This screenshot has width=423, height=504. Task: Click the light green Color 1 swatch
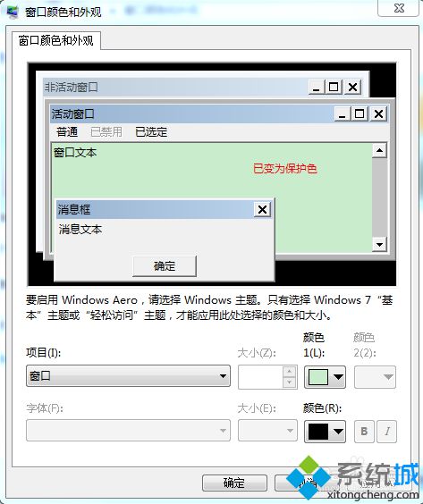318,377
